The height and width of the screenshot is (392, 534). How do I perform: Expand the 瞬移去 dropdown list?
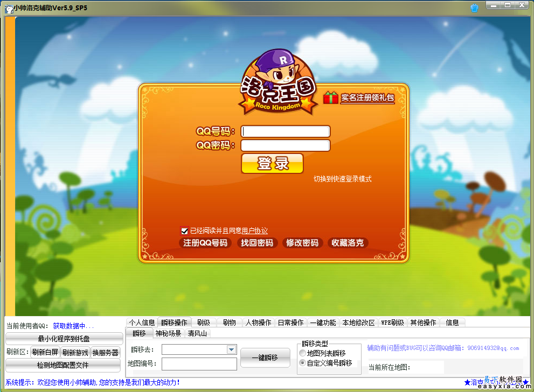pyautogui.click(x=232, y=349)
